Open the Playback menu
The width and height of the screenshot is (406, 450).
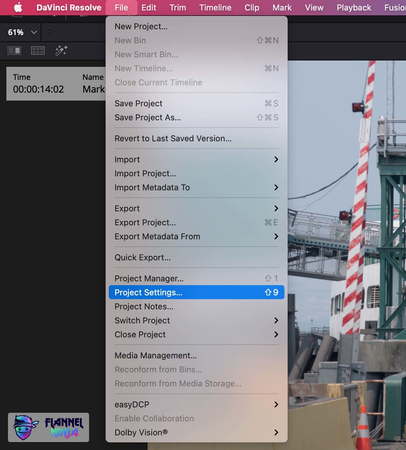(354, 7)
